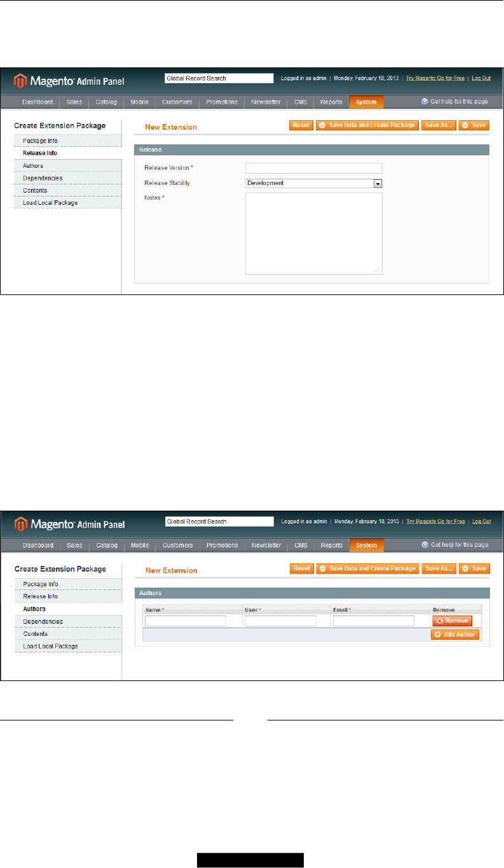Open Contents tab on the Authors page
Screen dimensions: 504x868
[68, 634]
